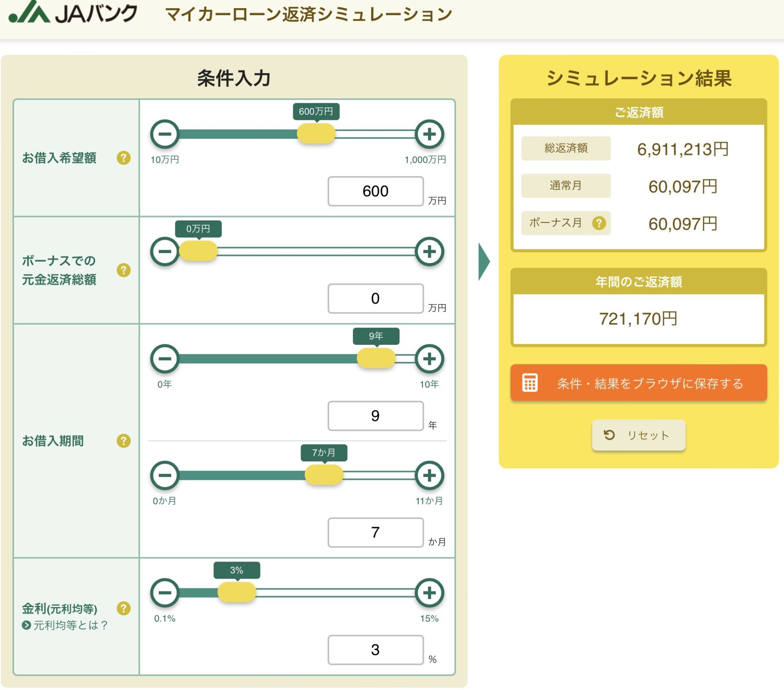Click マイカーローン返済シミュレーション page title
The height and width of the screenshot is (690, 784).
309,14
